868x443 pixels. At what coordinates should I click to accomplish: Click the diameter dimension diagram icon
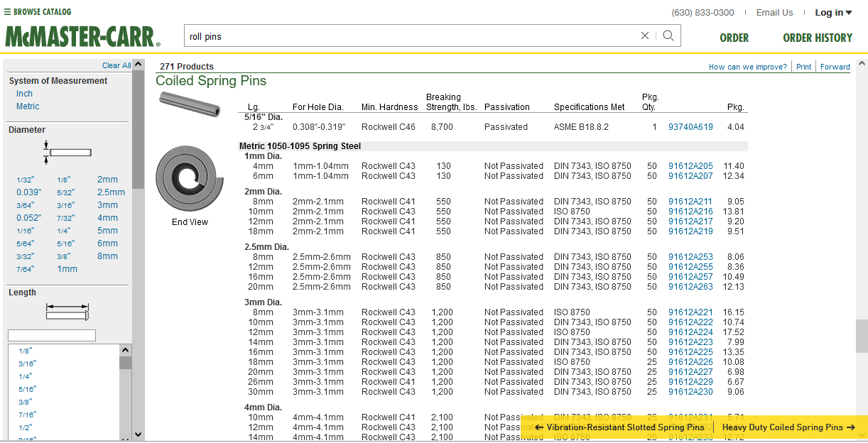pyautogui.click(x=68, y=151)
